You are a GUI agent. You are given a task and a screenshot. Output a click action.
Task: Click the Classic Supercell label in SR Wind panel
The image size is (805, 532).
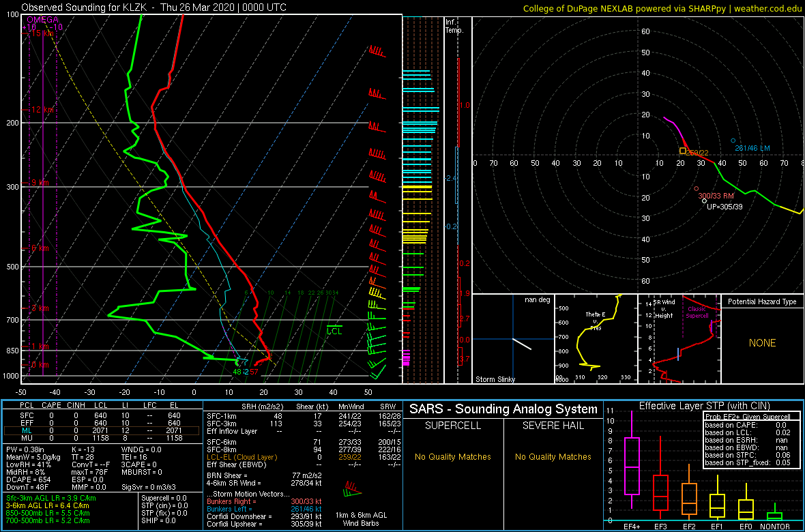point(699,313)
